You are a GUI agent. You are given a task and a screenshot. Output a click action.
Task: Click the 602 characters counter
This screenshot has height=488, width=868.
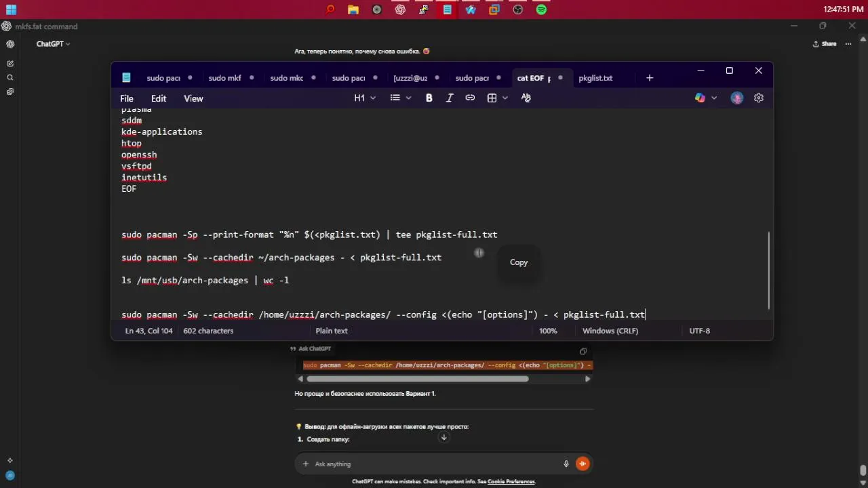(208, 331)
